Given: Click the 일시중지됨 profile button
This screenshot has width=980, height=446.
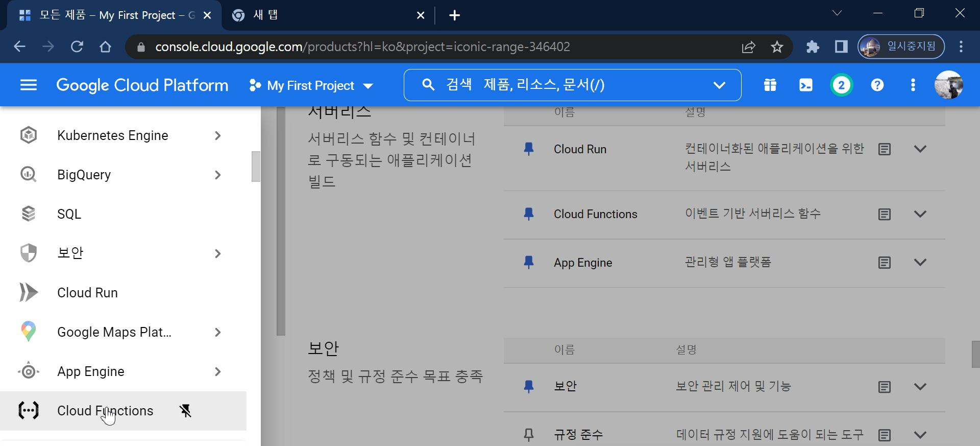Looking at the screenshot, I should [901, 47].
